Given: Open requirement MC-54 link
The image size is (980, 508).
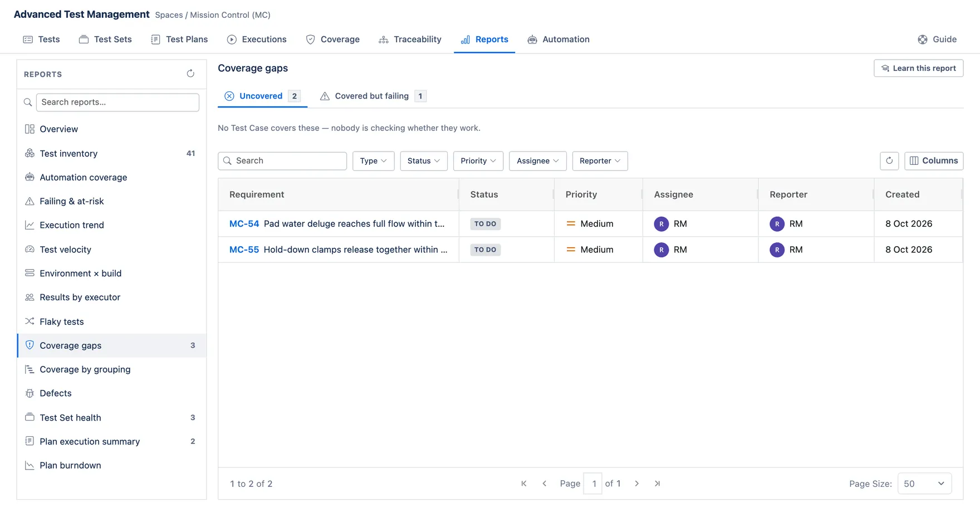Looking at the screenshot, I should click(x=244, y=224).
